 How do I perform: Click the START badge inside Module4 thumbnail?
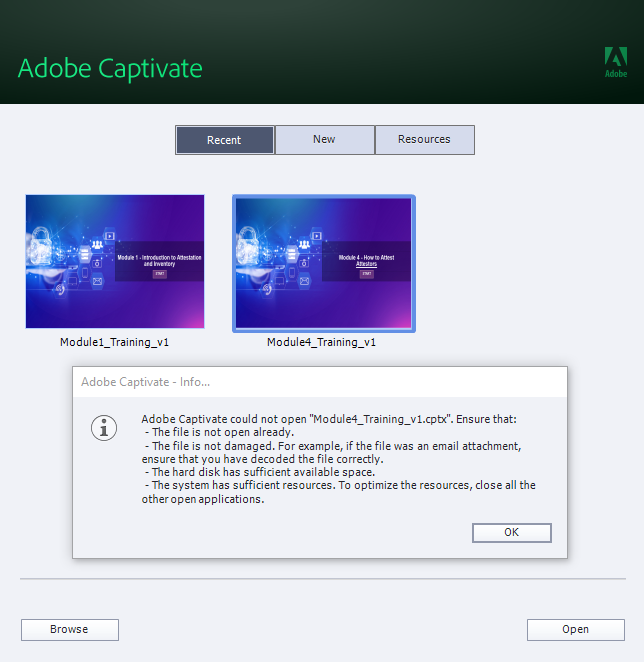(367, 273)
